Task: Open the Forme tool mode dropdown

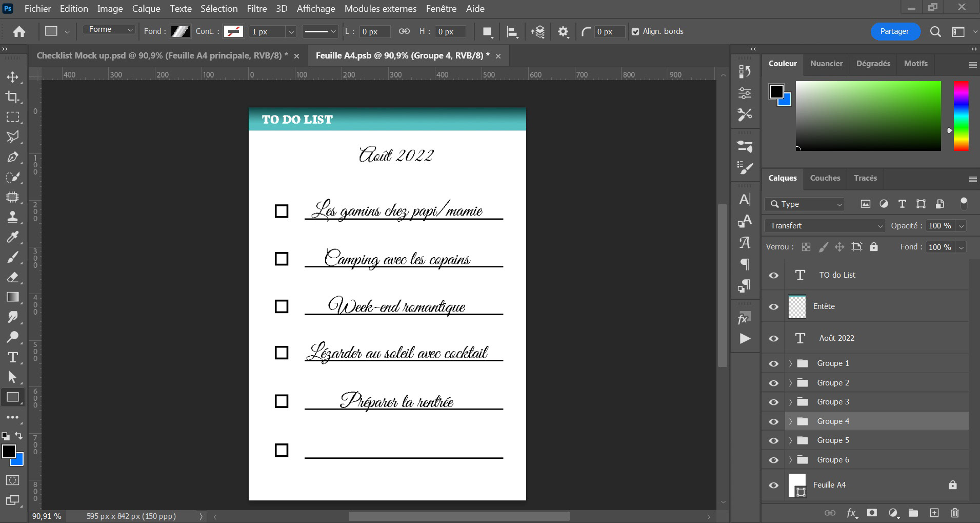Action: 109,30
